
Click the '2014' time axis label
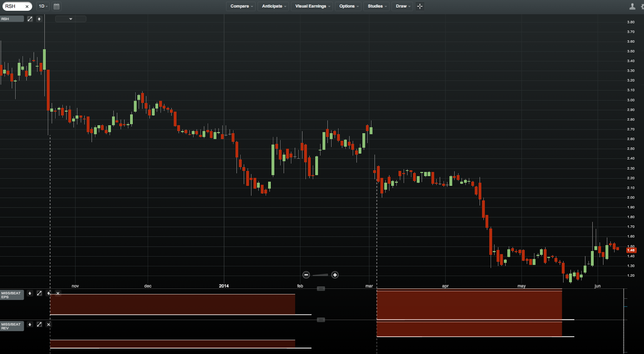click(224, 286)
